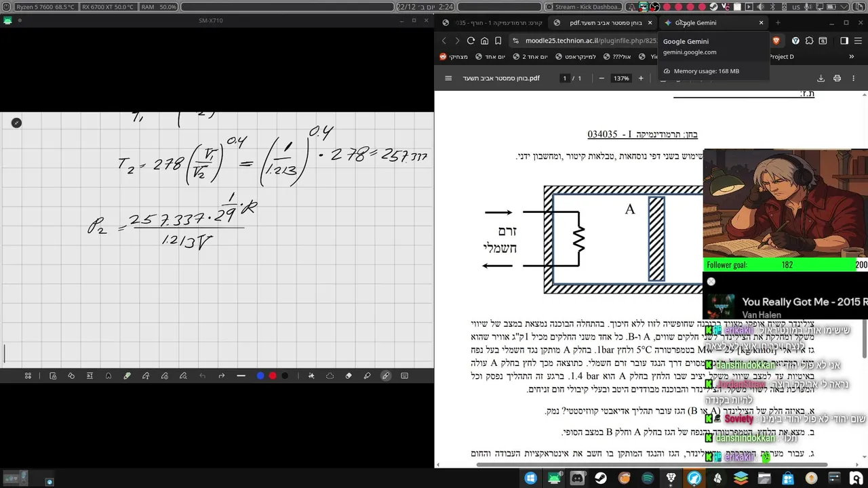Click the green follower goal progress bar
The image size is (868, 488).
point(787,265)
